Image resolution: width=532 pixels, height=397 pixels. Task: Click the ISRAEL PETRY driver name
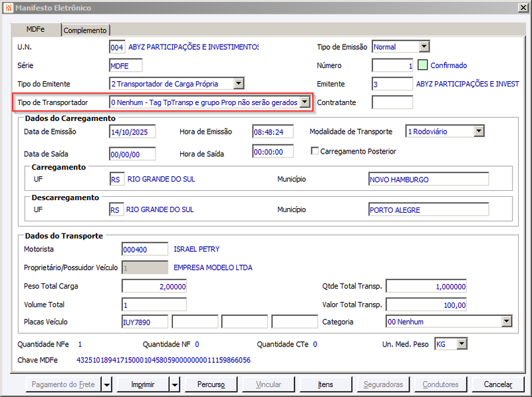click(x=197, y=249)
